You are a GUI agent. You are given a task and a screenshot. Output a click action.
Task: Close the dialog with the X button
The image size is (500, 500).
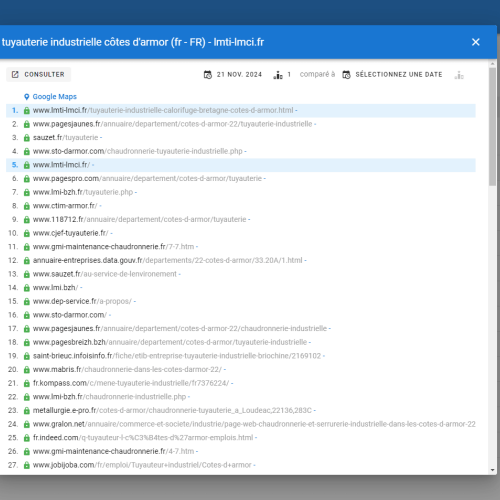(x=475, y=42)
